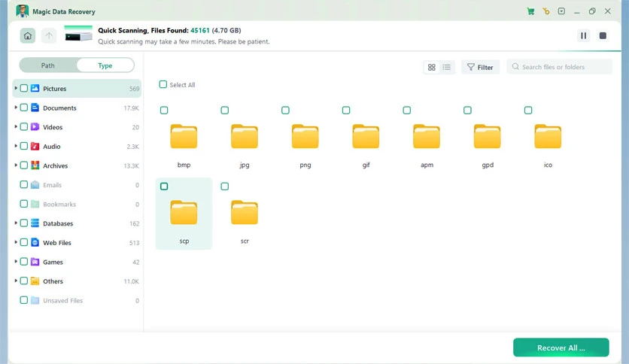Click the Recover All button

pos(561,347)
